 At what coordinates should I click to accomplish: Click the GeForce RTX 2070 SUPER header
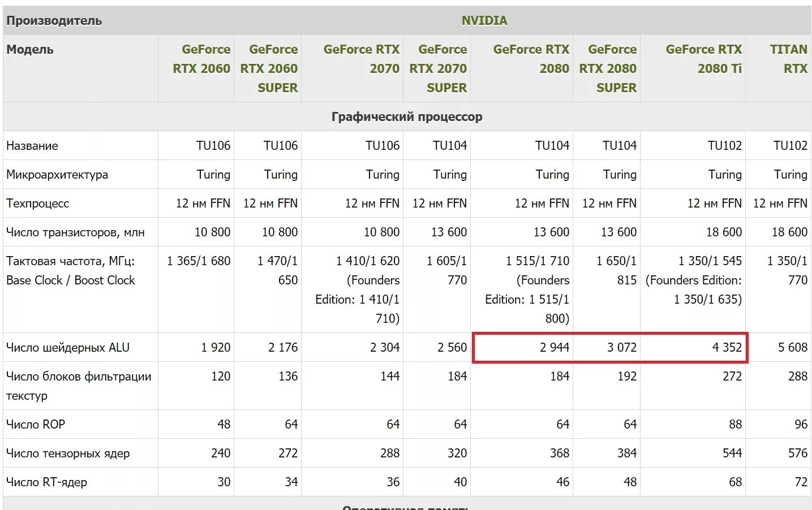pos(438,68)
